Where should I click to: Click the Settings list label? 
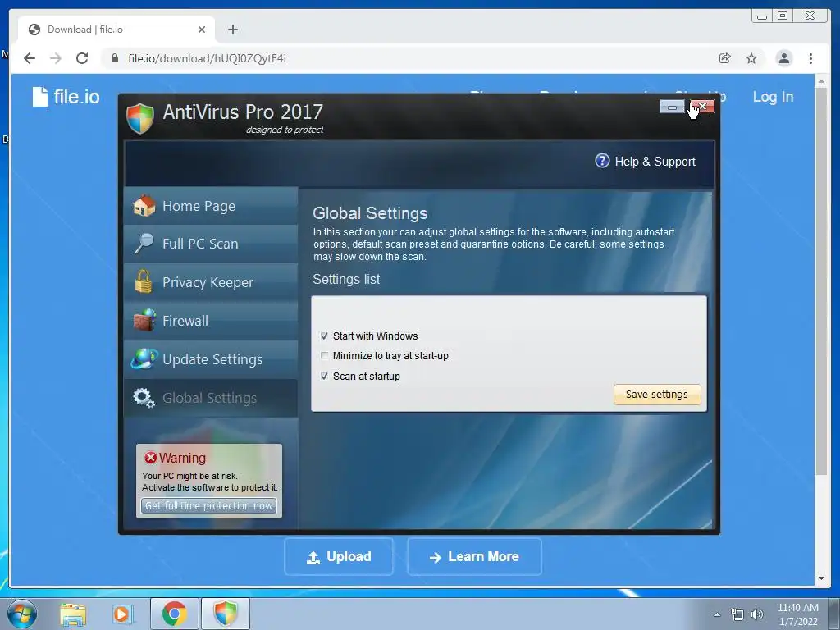point(346,279)
